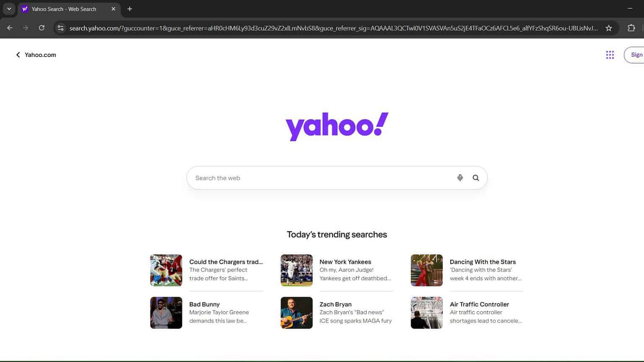Close the Yahoo Search tab
Viewport: 644px width, 362px height.
tap(113, 9)
